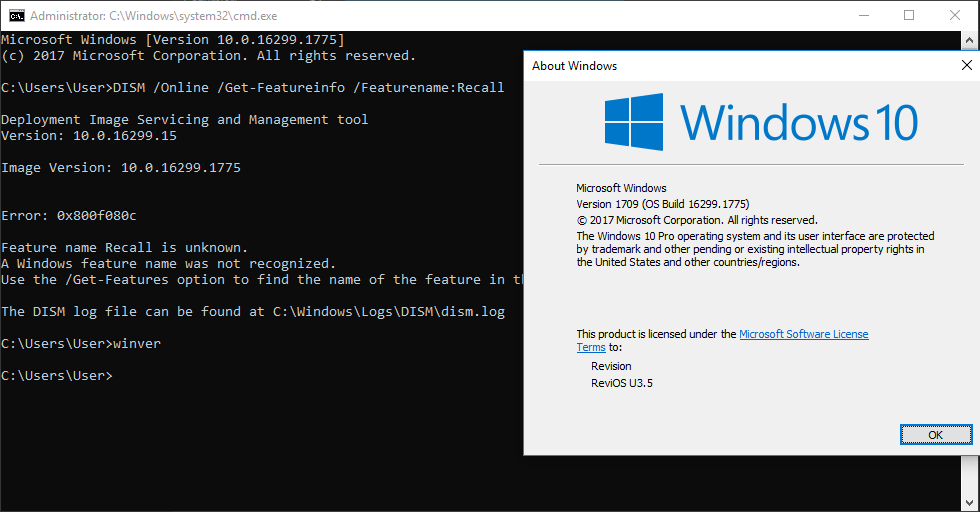Click the scroll up arrow in cmd window
Viewport: 980px width, 512px height.
(969, 41)
